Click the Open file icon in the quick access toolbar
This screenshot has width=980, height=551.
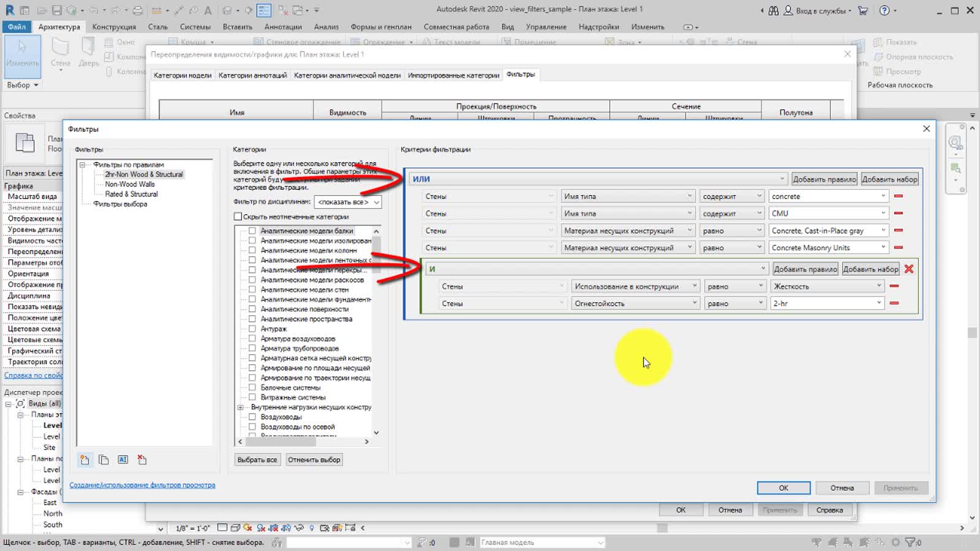click(42, 10)
